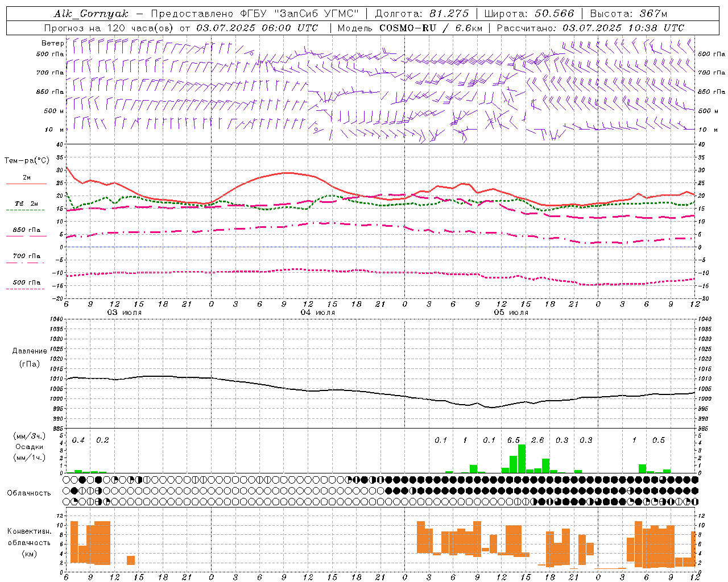
Task: Click the '(мм/3ч.)' precipitation unit label
Action: [29, 436]
